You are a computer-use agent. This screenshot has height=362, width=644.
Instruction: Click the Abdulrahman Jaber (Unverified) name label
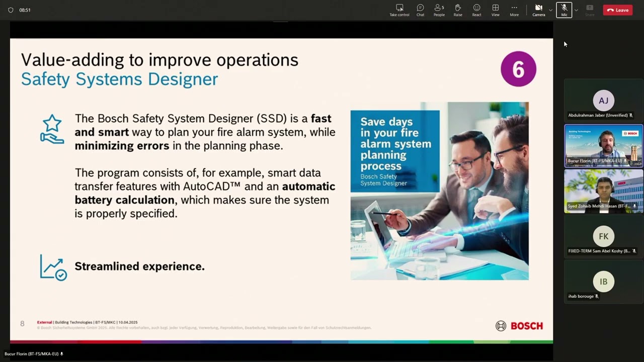598,115
